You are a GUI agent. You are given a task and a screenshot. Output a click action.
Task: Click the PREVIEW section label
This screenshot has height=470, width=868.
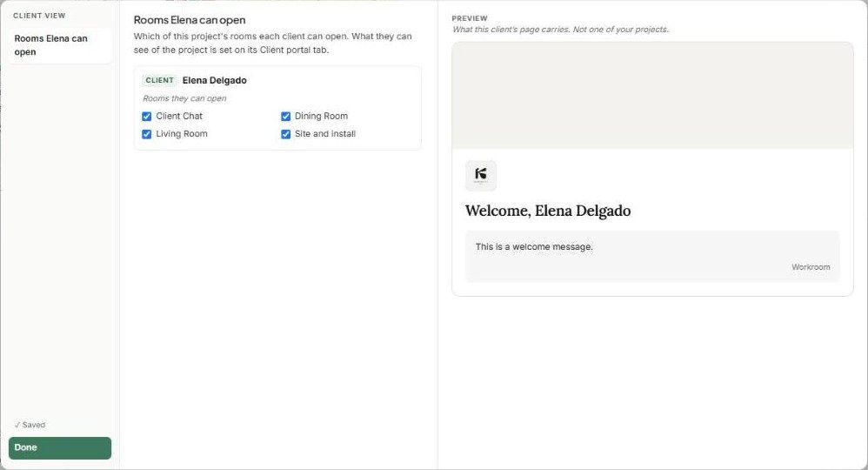click(470, 18)
